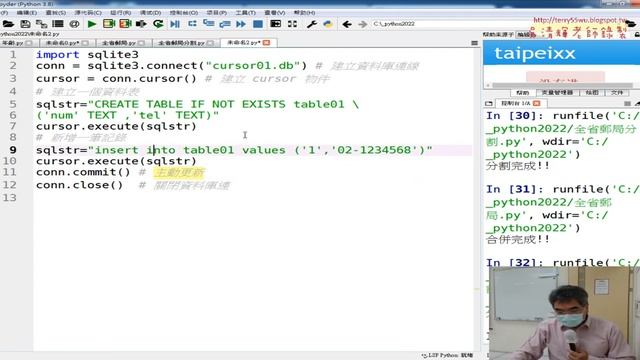Click the blog URL link at top right
Screen dimensions: 640x360
click(x=580, y=20)
